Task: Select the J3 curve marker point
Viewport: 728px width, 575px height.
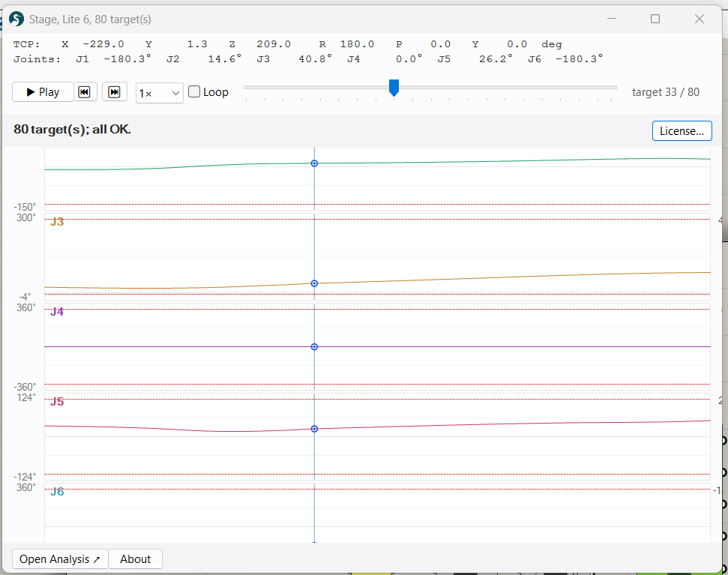Action: (314, 283)
